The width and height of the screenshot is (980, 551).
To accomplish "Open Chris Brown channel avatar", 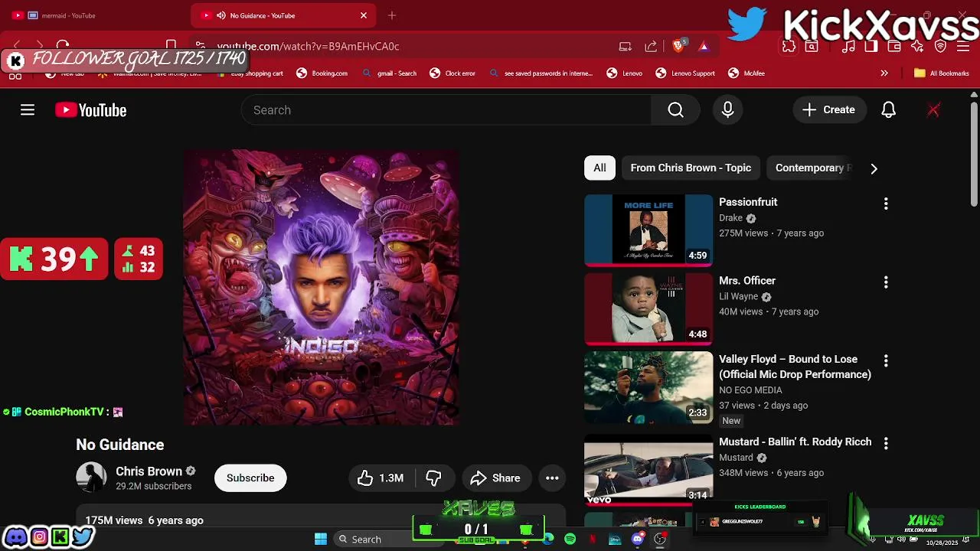I will 91,478.
